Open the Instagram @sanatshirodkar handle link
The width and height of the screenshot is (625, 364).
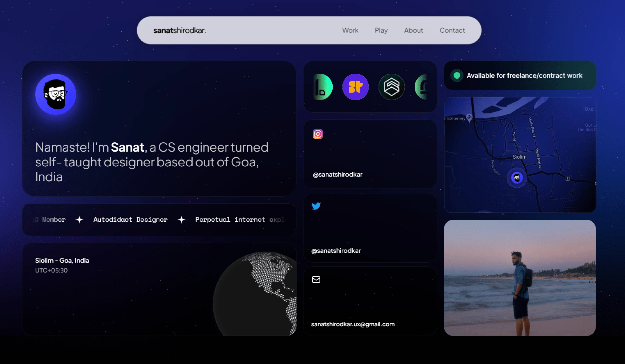337,174
